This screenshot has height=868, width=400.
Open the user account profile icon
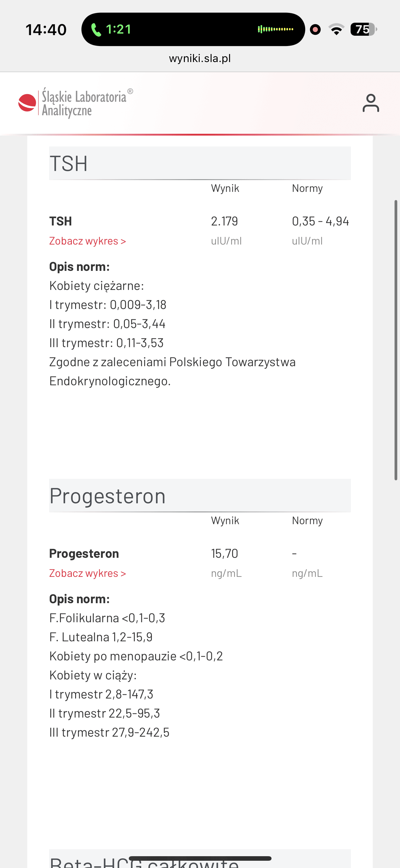[371, 103]
